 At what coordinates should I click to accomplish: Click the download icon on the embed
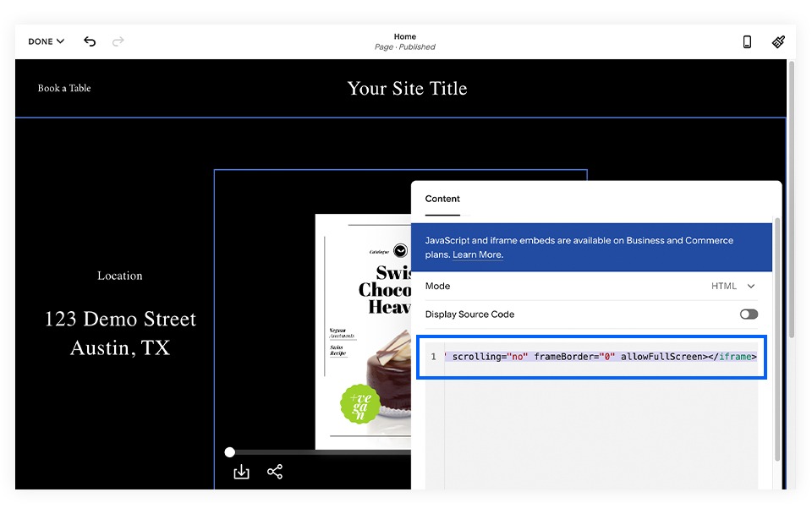pyautogui.click(x=241, y=472)
